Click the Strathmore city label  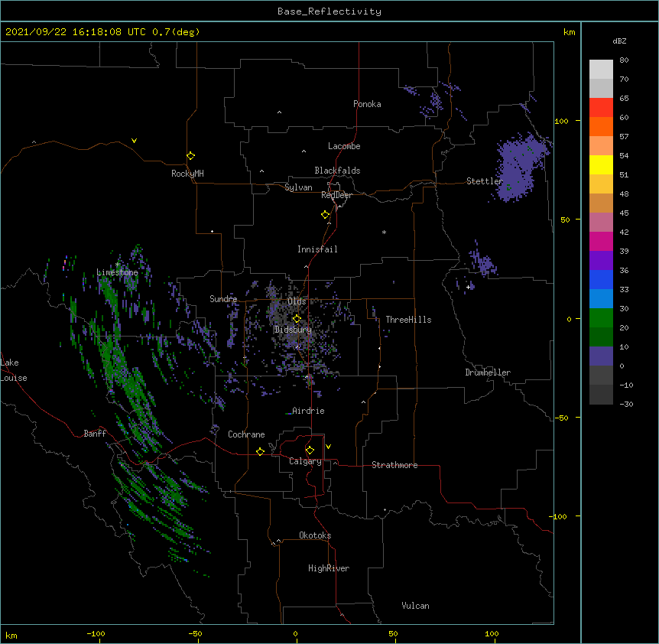[x=394, y=465]
